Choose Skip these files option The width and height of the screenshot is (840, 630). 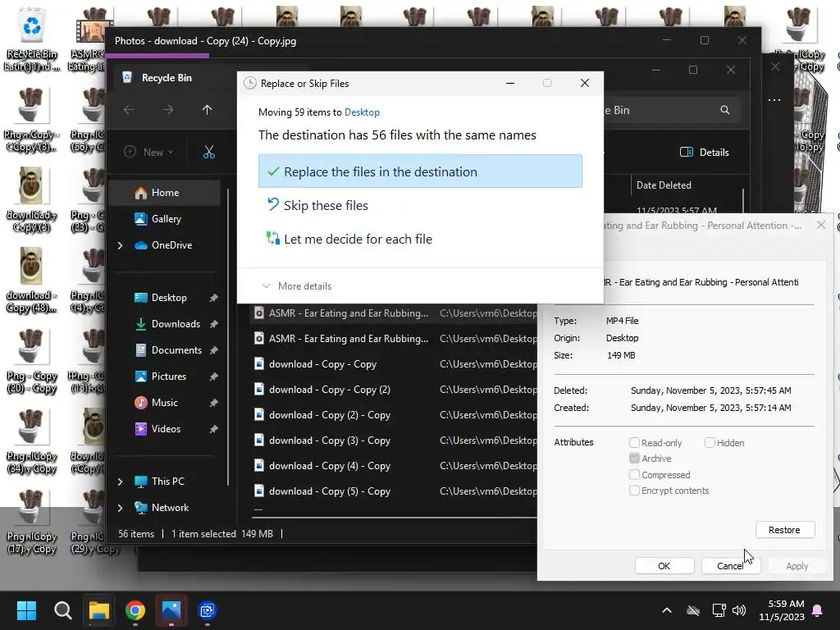pyautogui.click(x=420, y=205)
